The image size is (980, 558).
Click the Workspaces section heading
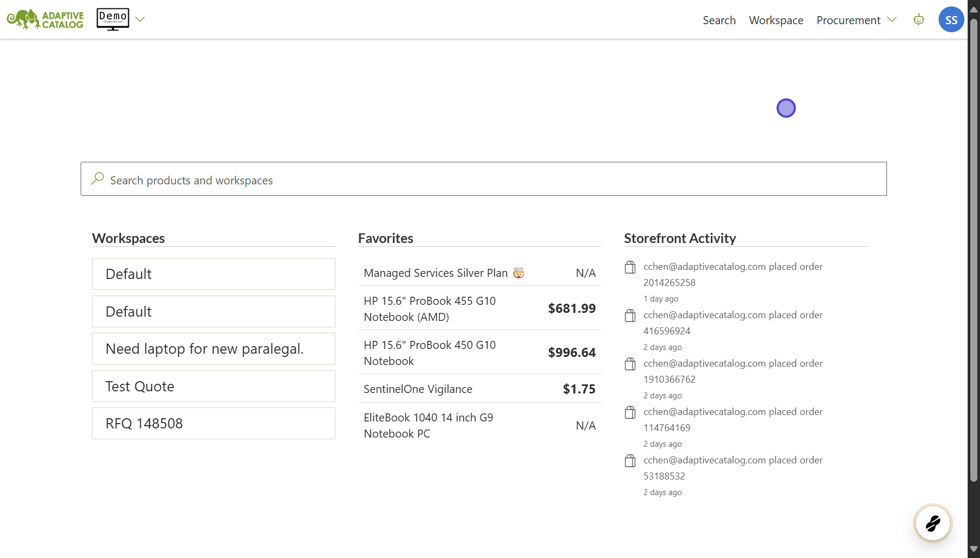[128, 238]
